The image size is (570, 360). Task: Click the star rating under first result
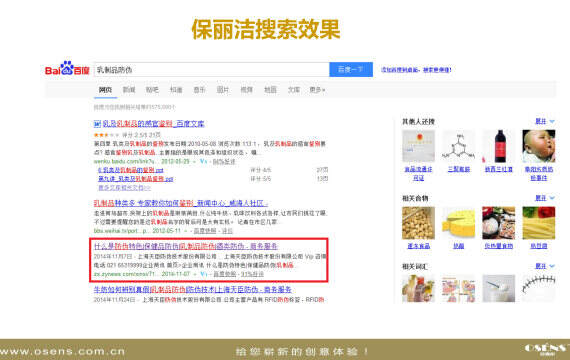pyautogui.click(x=107, y=135)
